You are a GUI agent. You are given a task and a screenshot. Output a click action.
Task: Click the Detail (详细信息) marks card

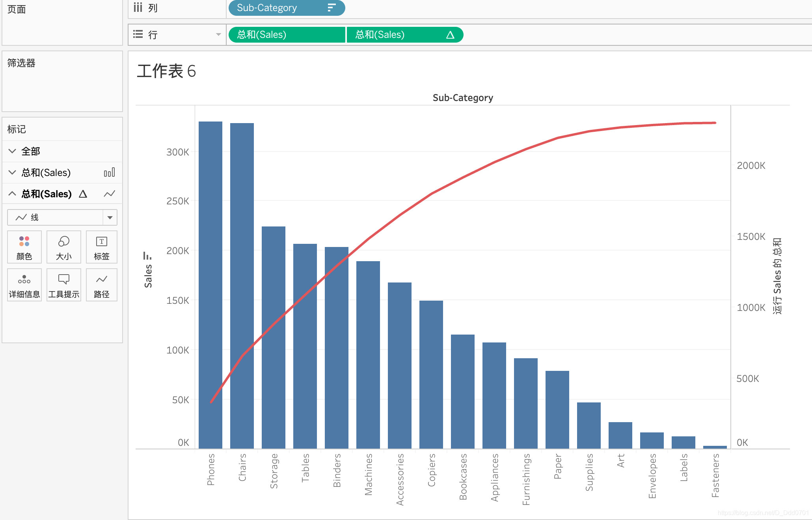[24, 285]
